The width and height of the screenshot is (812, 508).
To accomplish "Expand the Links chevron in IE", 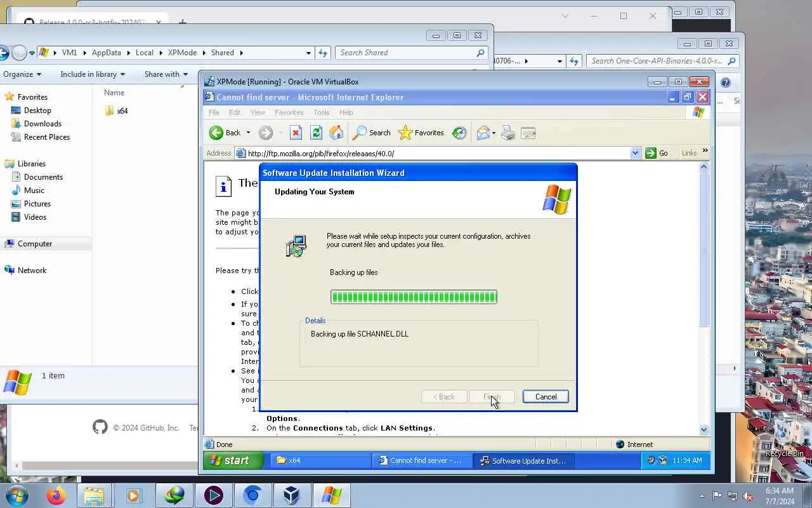I will point(705,151).
